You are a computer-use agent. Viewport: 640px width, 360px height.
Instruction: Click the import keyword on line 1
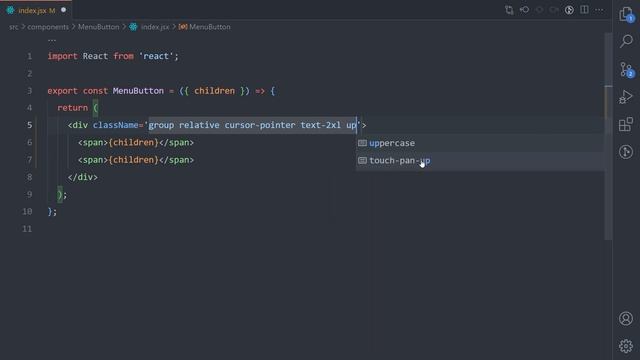click(62, 56)
